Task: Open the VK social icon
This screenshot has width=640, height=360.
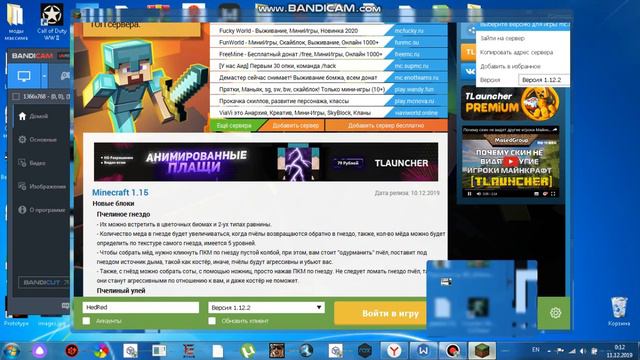Action: pos(469,71)
